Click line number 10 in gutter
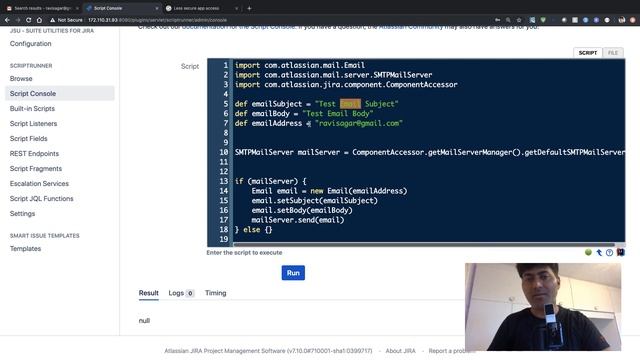Viewport: 640px width, 360px height. coord(224,152)
